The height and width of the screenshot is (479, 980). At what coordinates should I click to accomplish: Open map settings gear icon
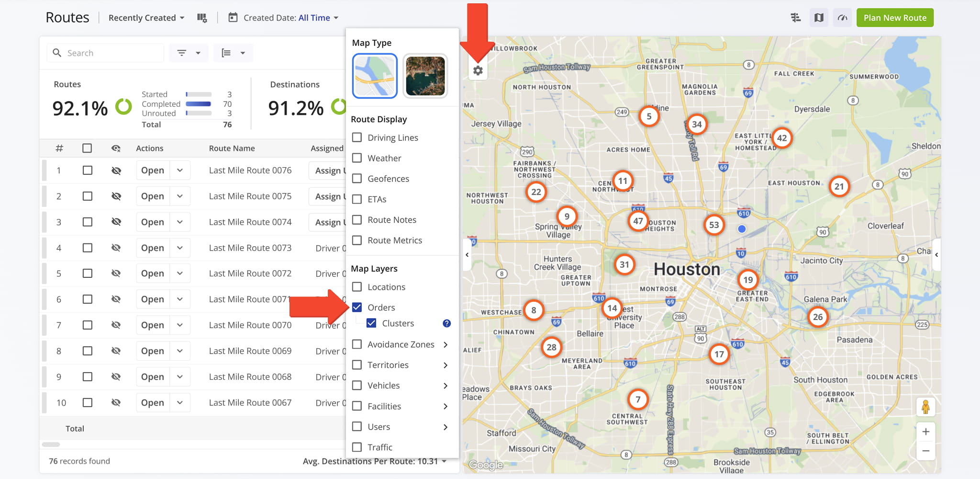click(x=478, y=71)
